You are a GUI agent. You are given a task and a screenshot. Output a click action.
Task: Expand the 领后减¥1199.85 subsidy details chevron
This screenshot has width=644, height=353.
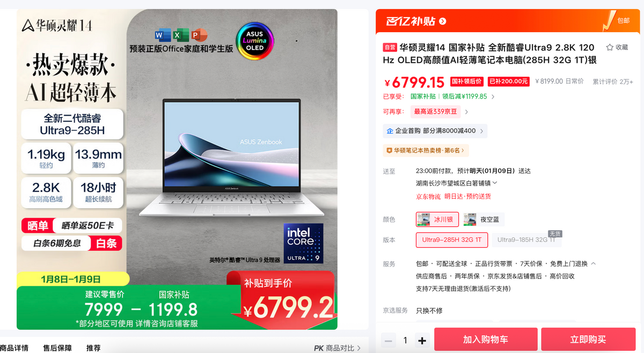493,97
